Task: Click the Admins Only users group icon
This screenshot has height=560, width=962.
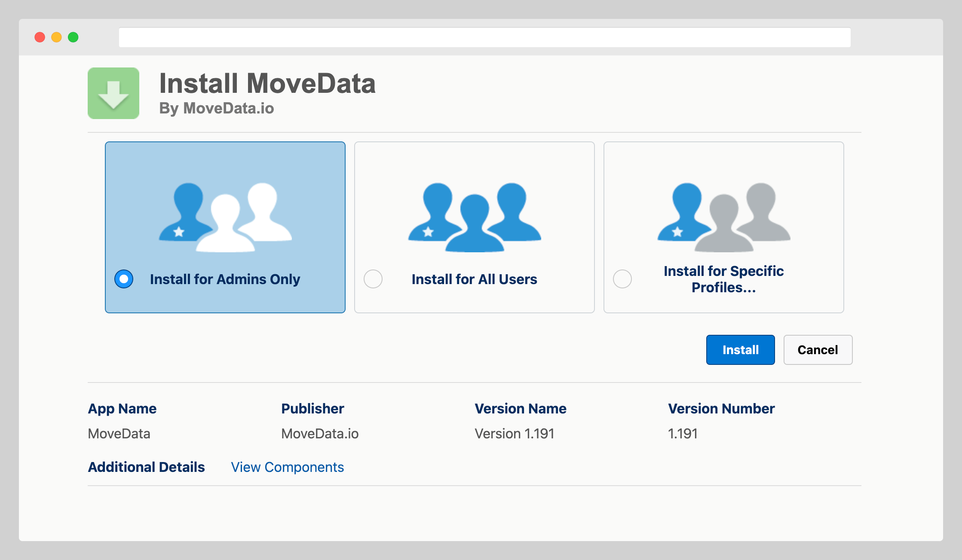Action: pyautogui.click(x=225, y=217)
